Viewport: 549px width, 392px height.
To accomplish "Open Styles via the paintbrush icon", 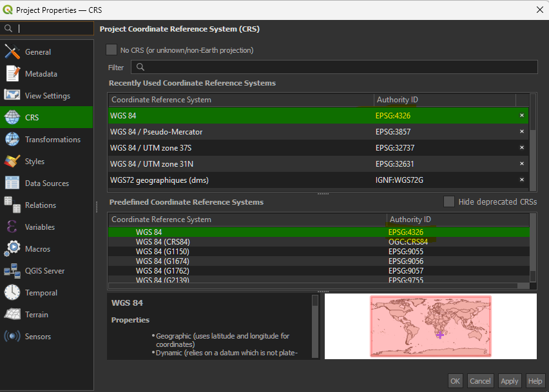I will pos(13,162).
